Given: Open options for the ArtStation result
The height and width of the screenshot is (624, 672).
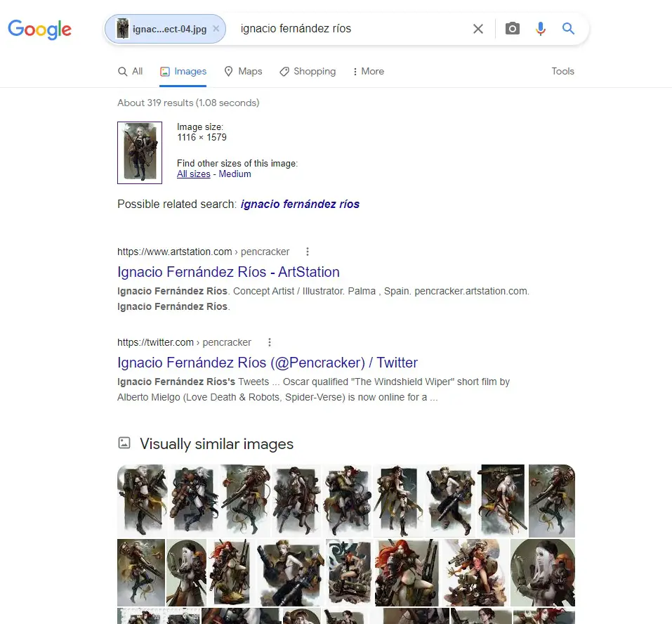Looking at the screenshot, I should click(308, 252).
